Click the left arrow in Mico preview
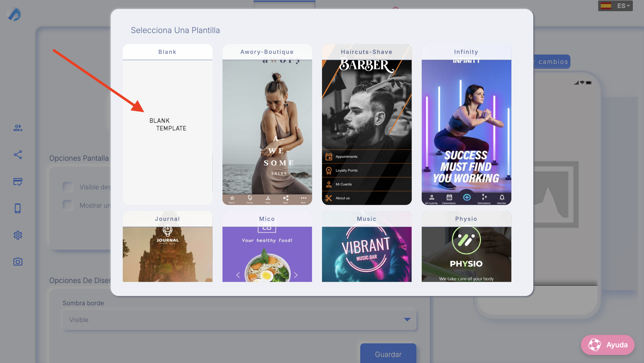644x363 pixels. [238, 275]
